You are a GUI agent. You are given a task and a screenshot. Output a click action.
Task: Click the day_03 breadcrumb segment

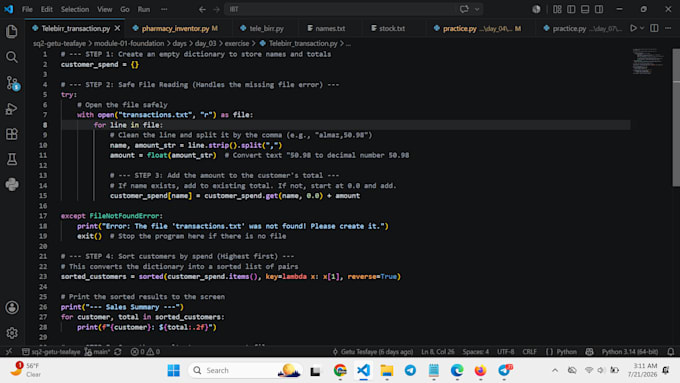[x=206, y=43]
